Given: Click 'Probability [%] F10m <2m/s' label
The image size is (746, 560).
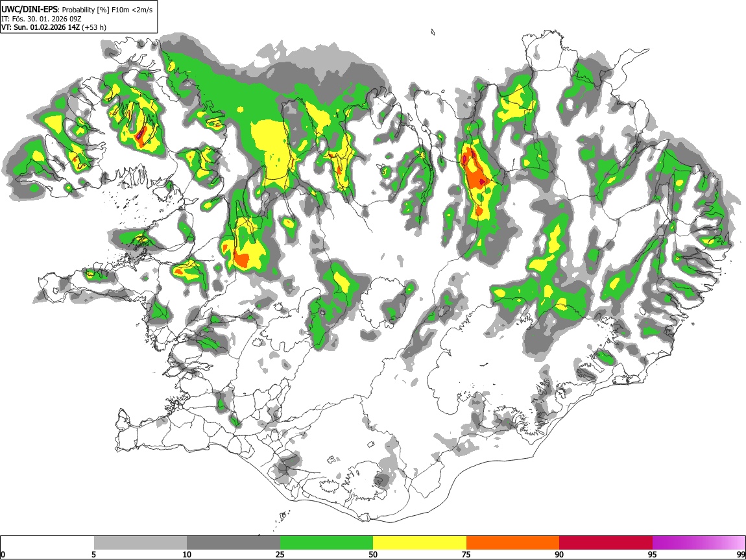Looking at the screenshot, I should coord(108,10).
